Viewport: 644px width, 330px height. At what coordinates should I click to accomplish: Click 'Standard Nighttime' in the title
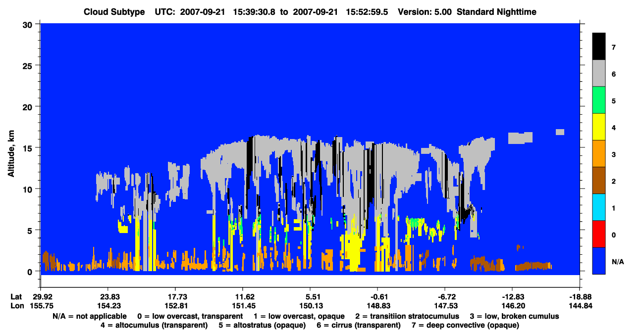tap(497, 12)
